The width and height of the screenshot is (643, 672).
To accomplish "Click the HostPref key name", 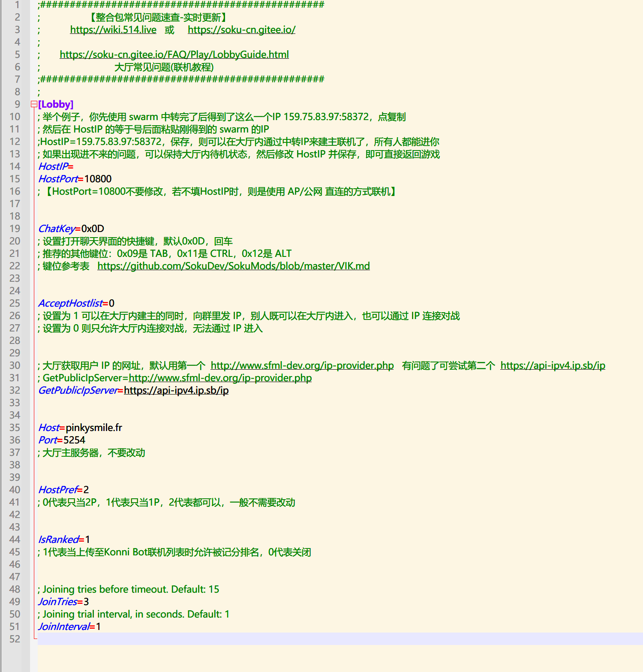I will (58, 490).
